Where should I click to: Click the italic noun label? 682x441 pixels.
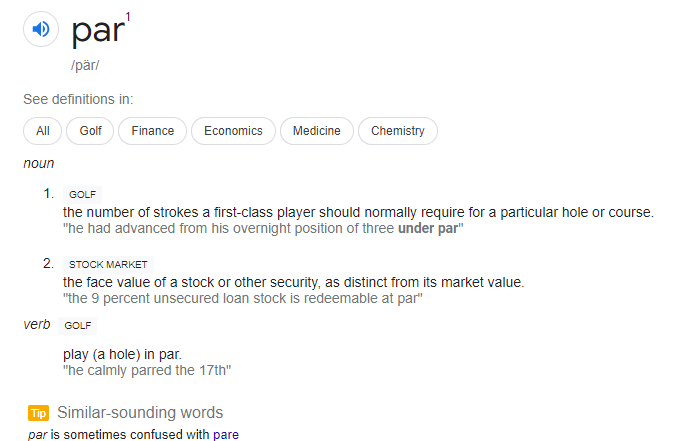[x=39, y=164]
